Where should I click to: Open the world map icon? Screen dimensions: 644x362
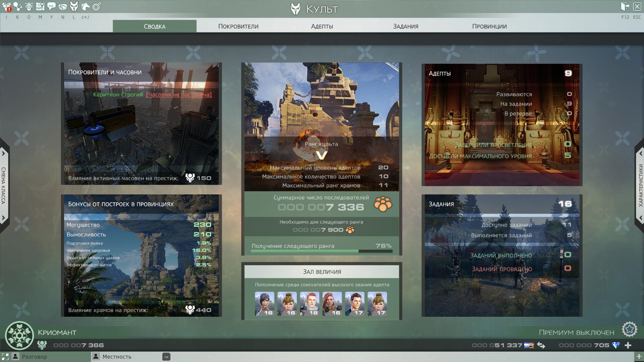point(40,6)
